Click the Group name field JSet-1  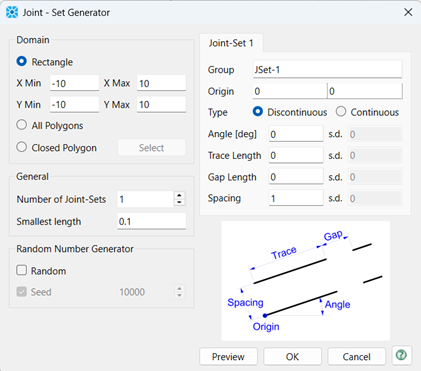coord(327,69)
